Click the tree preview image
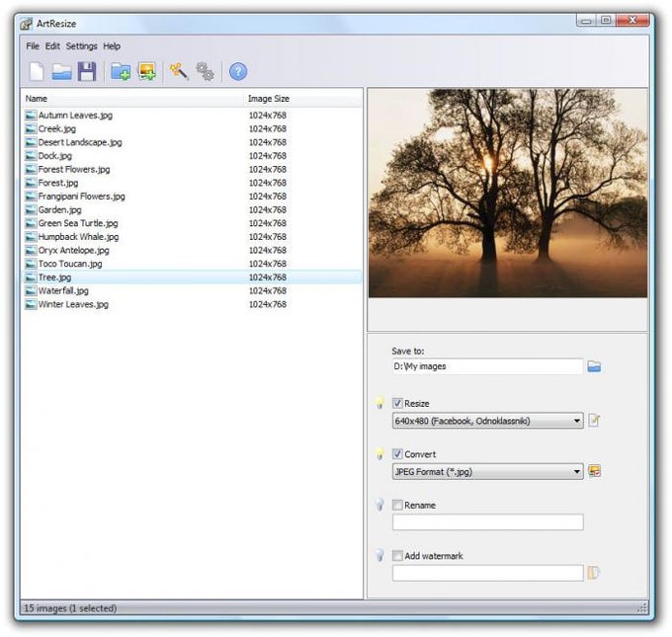The height and width of the screenshot is (637, 672). pos(508,193)
